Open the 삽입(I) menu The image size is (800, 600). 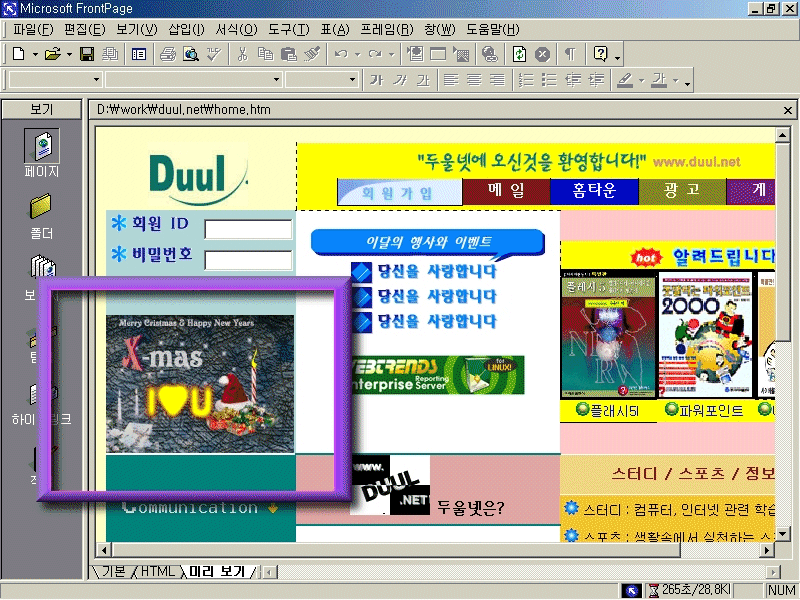point(186,29)
